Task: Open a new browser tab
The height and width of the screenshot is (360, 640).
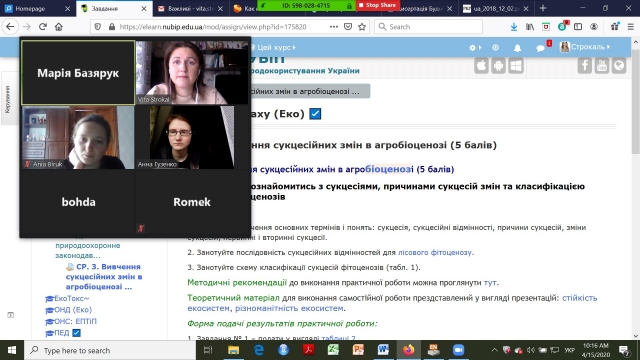Action: pyautogui.click(x=543, y=8)
